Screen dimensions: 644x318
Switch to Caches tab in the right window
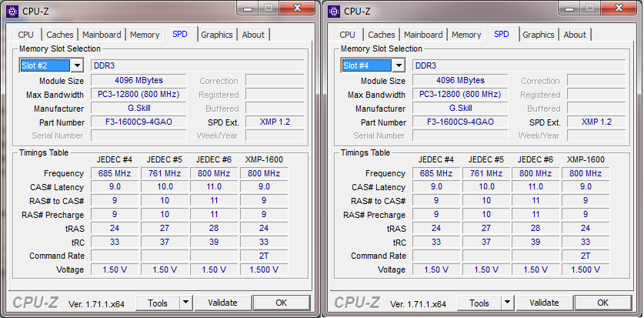(382, 35)
